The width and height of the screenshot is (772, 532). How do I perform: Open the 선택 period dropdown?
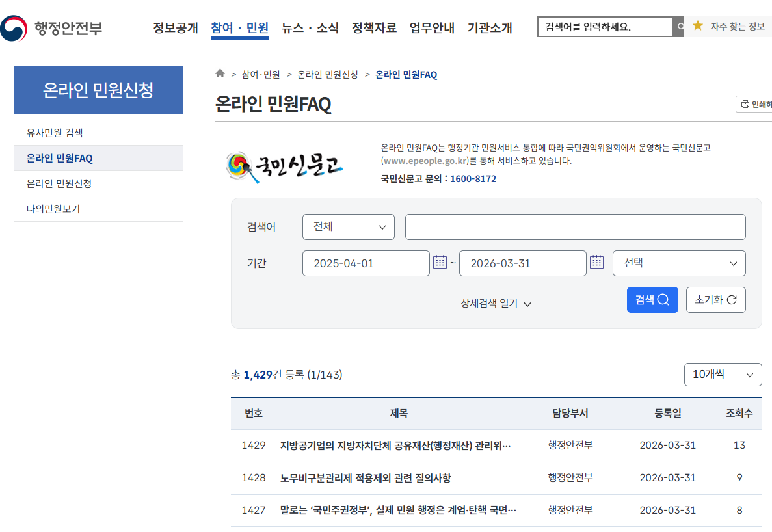click(679, 263)
